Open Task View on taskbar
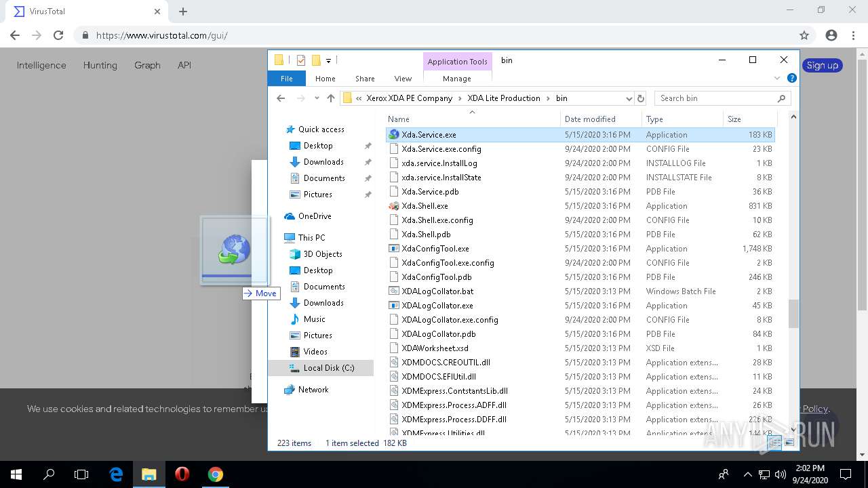Image resolution: width=868 pixels, height=488 pixels. coord(81,474)
